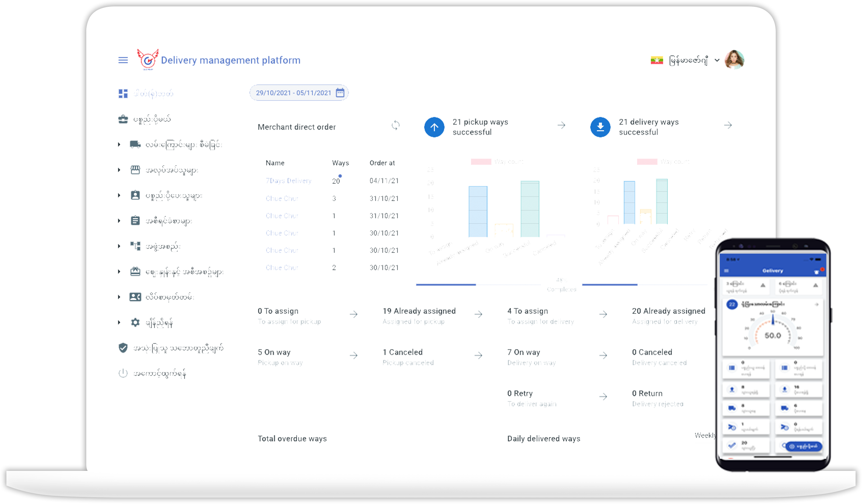
Task: Open the 7Days Delivery merchant link
Action: coord(288,181)
